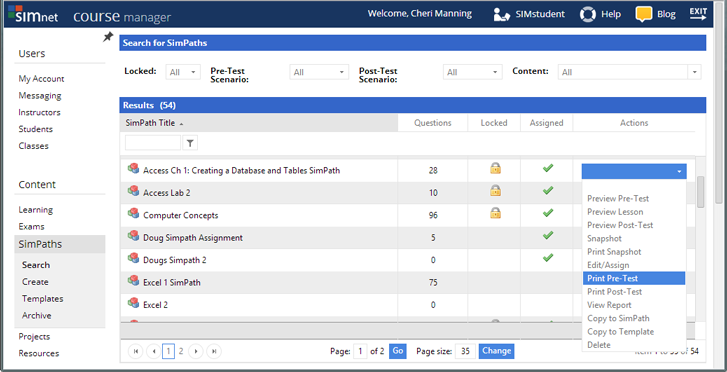
Task: Click the SimPath Title filter text box
Action: pyautogui.click(x=153, y=143)
